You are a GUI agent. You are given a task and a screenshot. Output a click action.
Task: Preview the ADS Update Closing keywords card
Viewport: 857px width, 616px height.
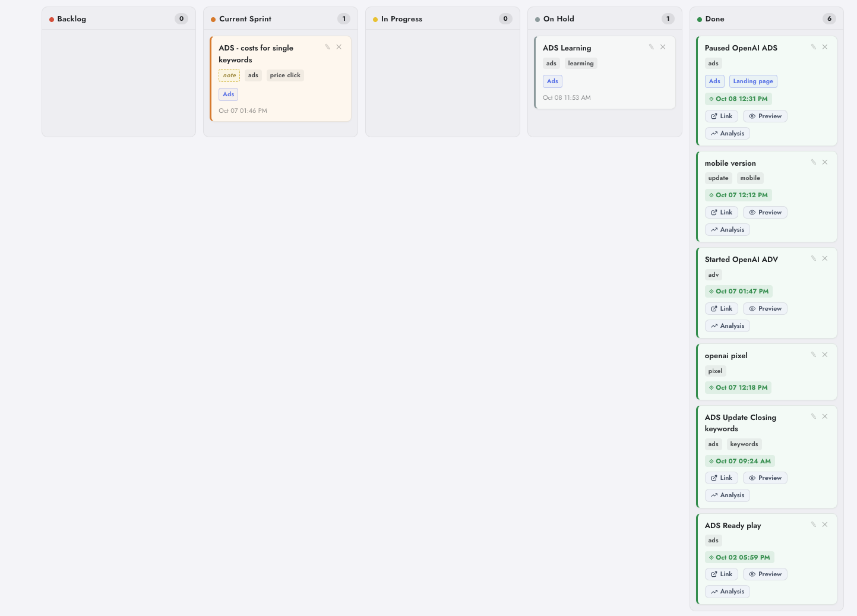765,478
